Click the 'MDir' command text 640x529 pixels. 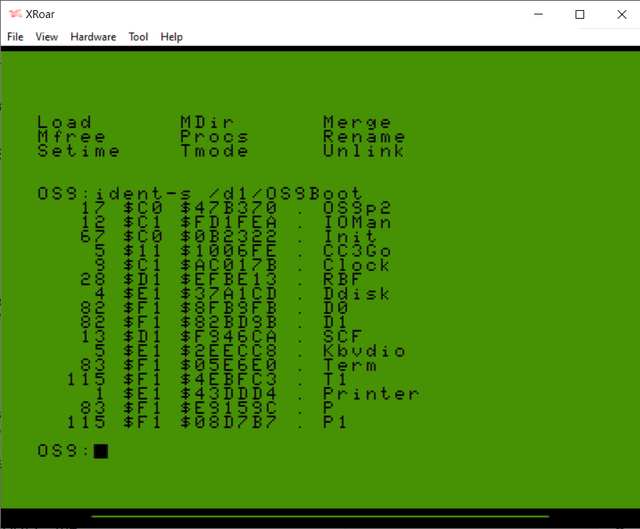pyautogui.click(x=207, y=122)
